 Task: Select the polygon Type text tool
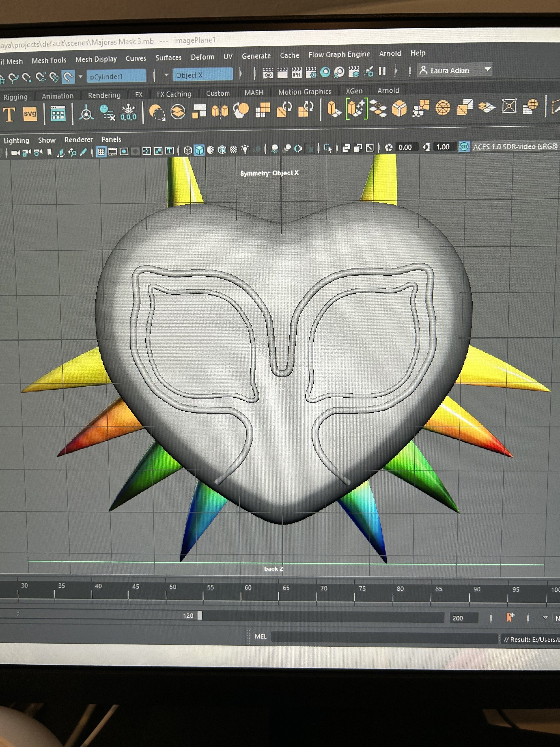tap(9, 115)
